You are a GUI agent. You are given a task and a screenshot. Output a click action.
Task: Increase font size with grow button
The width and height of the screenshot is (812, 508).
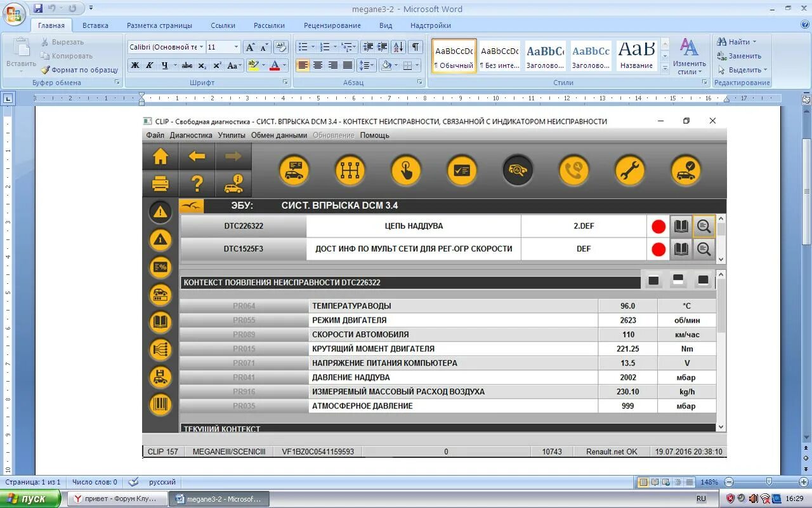pyautogui.click(x=251, y=47)
